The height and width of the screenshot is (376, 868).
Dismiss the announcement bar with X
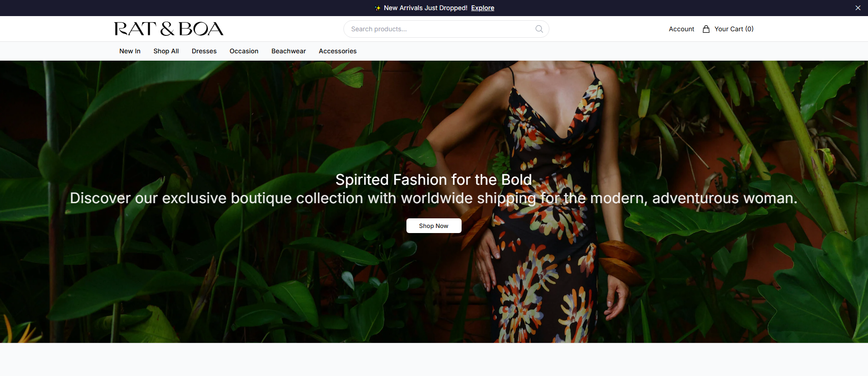click(x=858, y=8)
